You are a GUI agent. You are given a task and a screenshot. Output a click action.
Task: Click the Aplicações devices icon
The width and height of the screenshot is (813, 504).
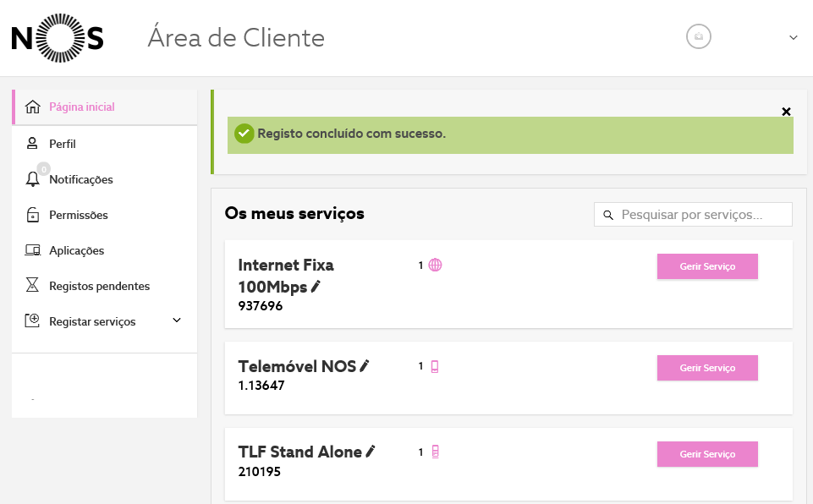click(33, 250)
